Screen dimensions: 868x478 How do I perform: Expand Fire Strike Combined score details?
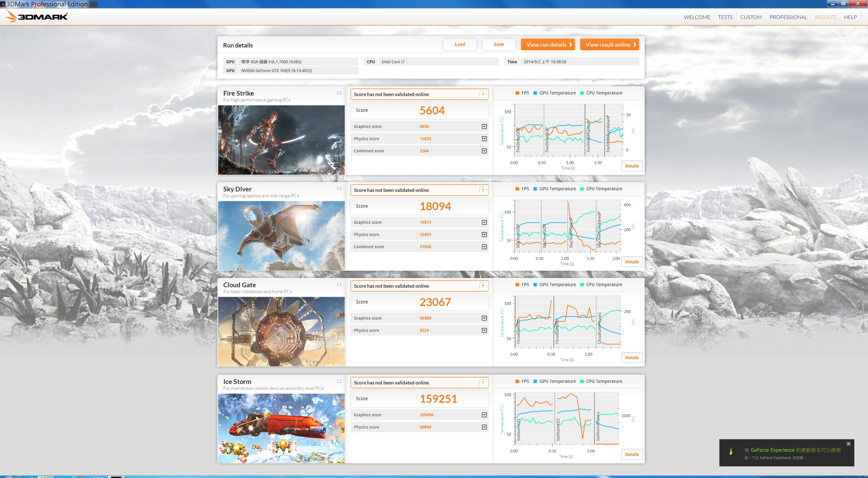(x=484, y=151)
